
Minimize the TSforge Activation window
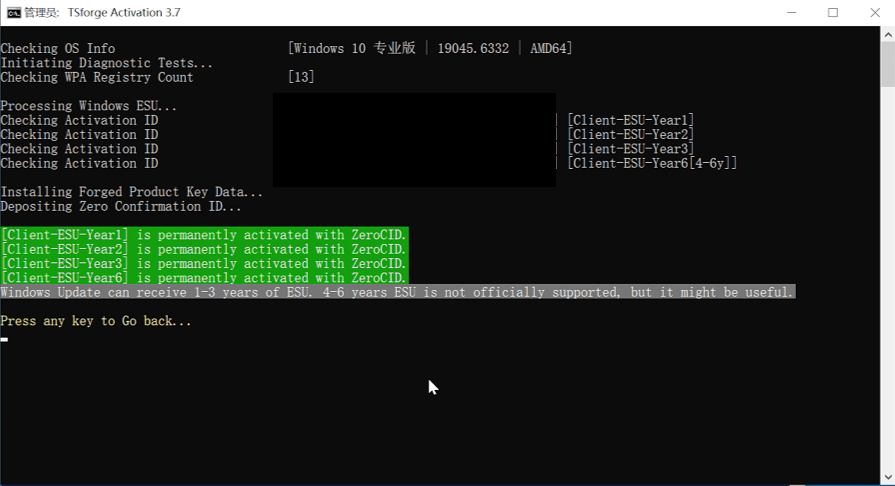coord(791,13)
